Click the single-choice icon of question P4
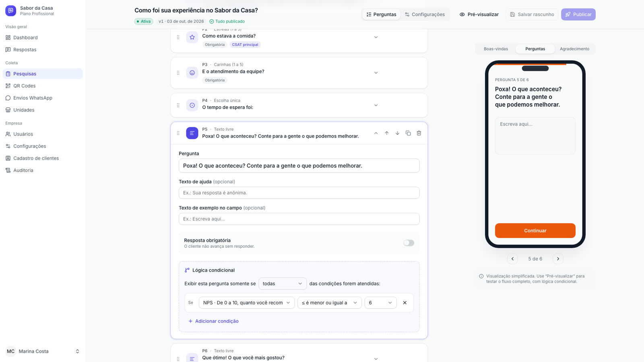The width and height of the screenshot is (644, 362). click(x=192, y=105)
